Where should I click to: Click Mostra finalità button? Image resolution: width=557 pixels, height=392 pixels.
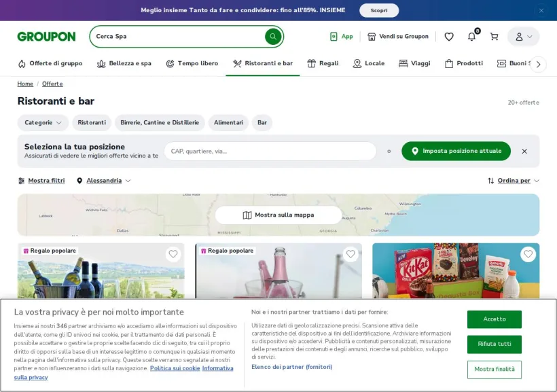click(494, 370)
